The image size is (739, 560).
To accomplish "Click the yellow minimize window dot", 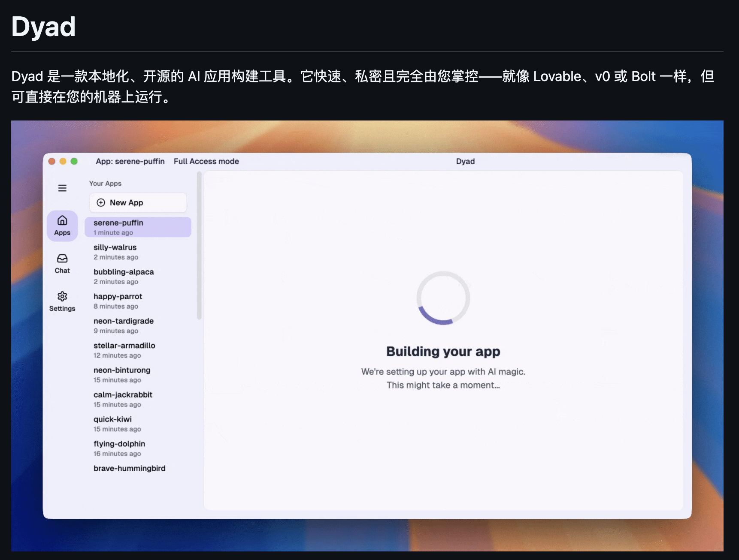I will click(63, 161).
